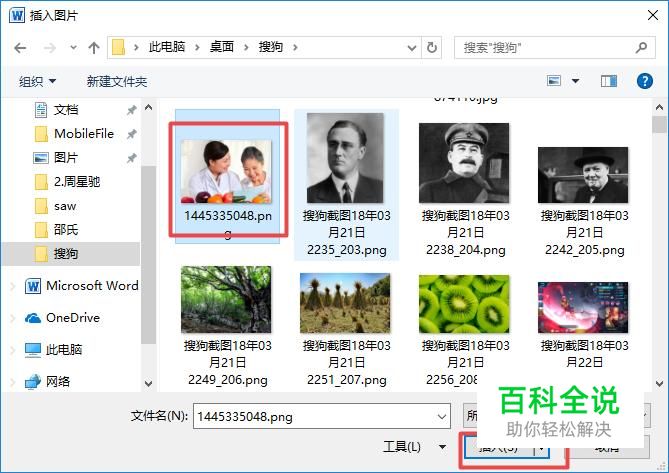Select the 03月22日 game screenshot thumbnail
The width and height of the screenshot is (669, 473).
(x=583, y=307)
